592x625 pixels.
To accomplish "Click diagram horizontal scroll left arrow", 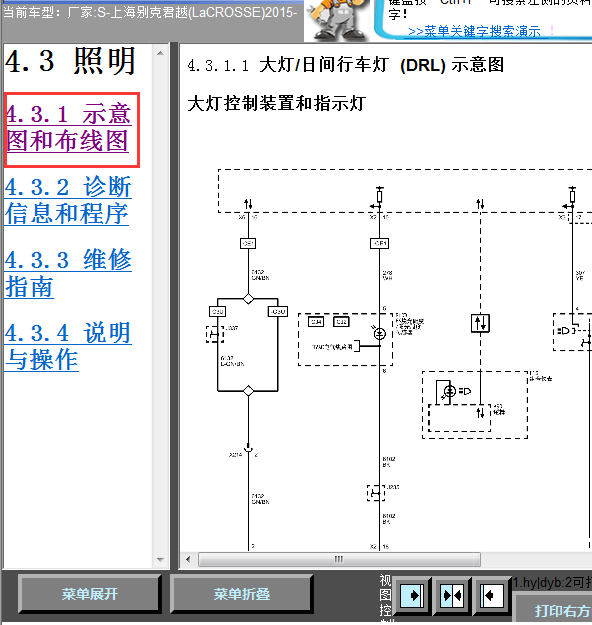I will (x=188, y=559).
